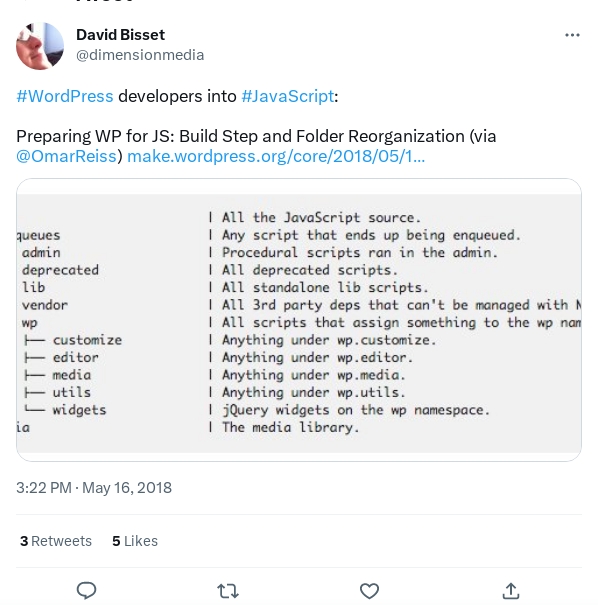Open David Bisset's profile avatar

tap(40, 46)
